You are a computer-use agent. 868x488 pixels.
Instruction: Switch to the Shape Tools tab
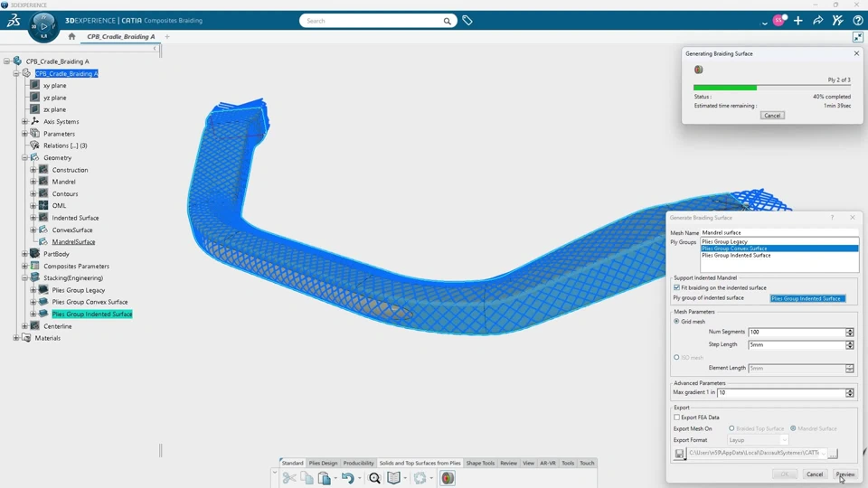(480, 463)
